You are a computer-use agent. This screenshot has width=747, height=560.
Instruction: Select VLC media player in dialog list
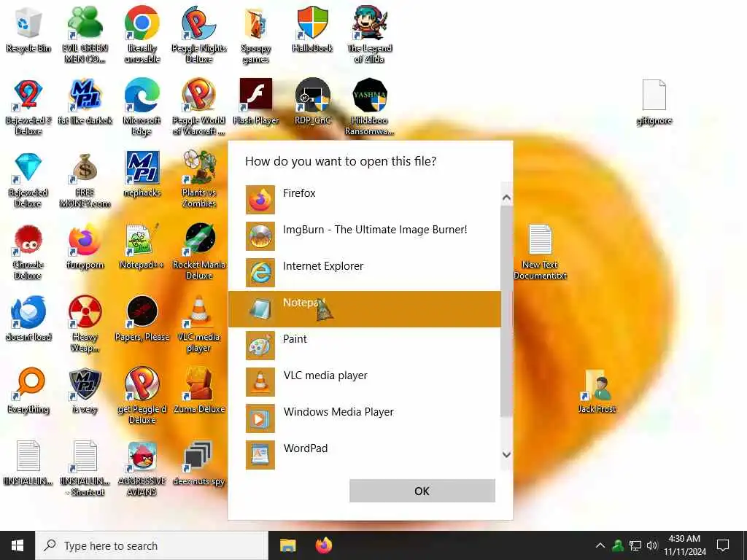point(365,382)
